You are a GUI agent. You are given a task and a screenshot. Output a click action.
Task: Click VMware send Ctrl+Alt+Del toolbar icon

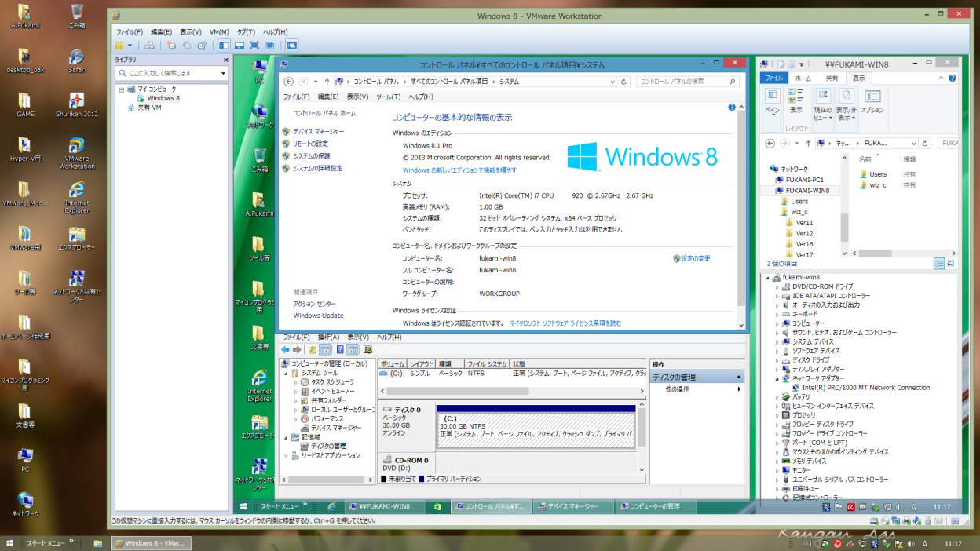pyautogui.click(x=149, y=46)
